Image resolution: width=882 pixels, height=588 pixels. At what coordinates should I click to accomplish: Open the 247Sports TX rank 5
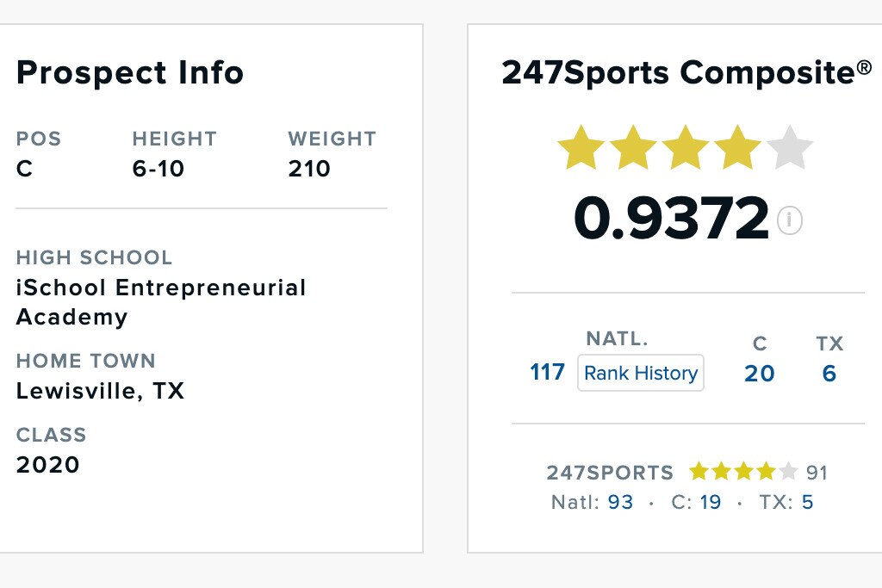[x=807, y=502]
